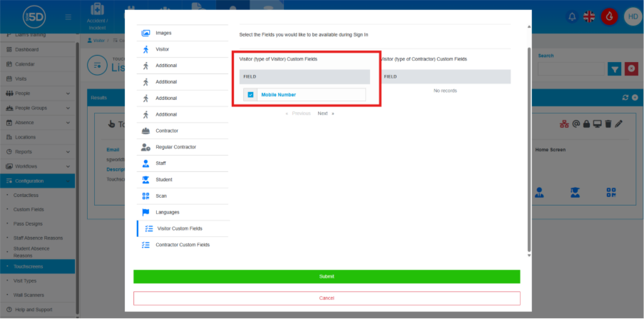Click the add touchscreen plus icon
This screenshot has width=644, height=319.
pos(635,98)
